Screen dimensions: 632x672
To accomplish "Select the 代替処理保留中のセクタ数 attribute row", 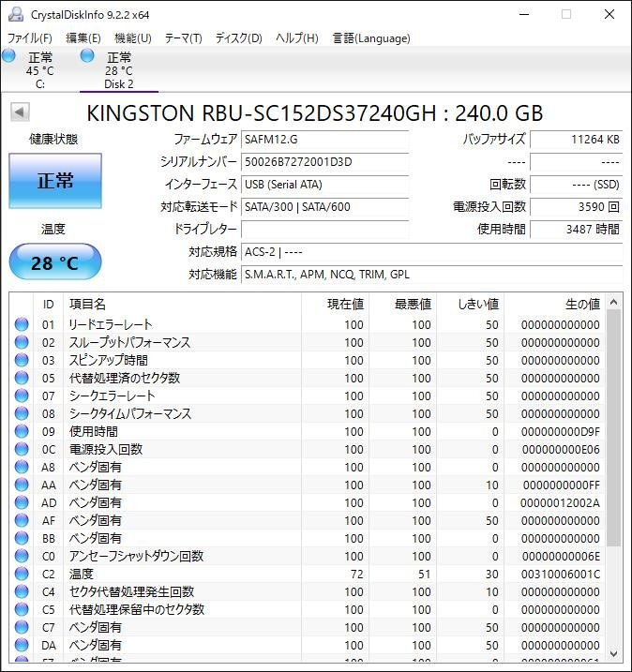I will 307,609.
